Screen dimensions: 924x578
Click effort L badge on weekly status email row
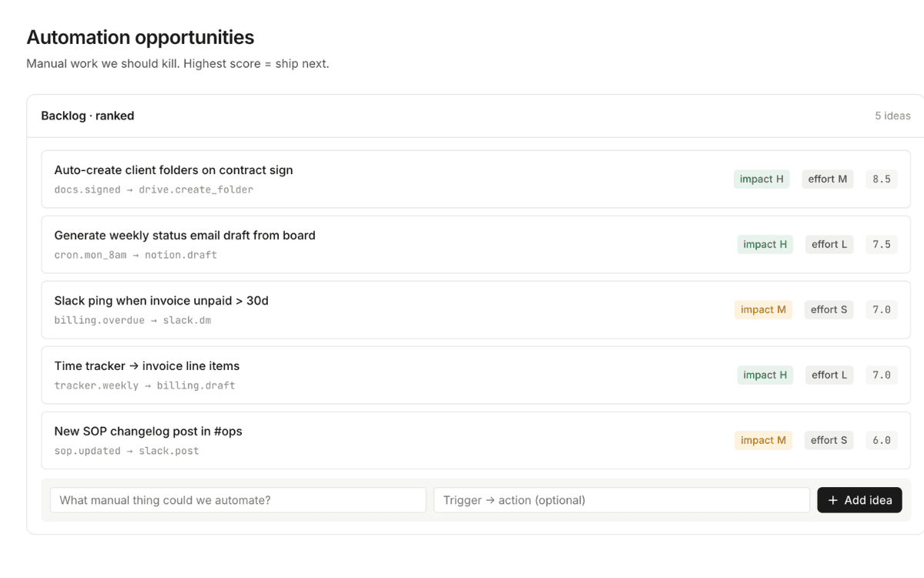829,245
